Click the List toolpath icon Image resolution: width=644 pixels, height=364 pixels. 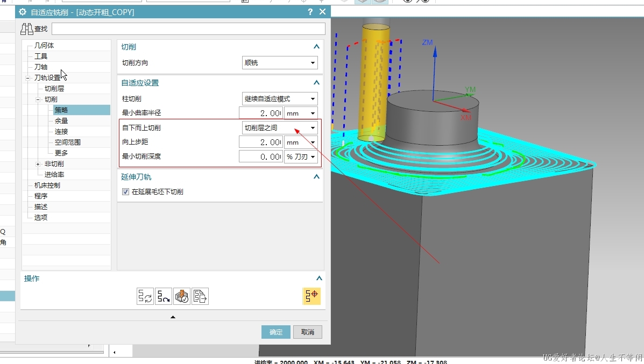coord(200,296)
